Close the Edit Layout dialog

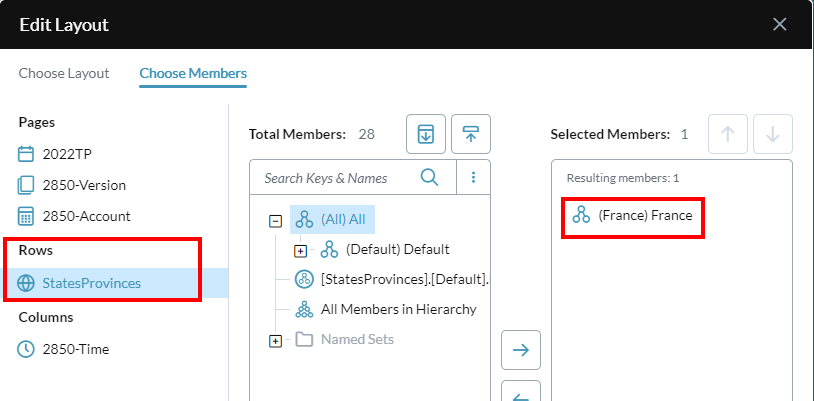[780, 24]
